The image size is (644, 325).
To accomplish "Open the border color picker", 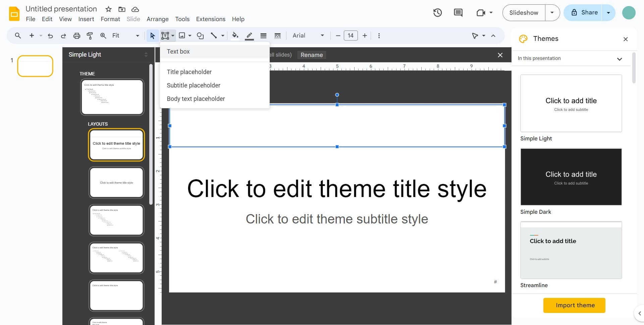I will pyautogui.click(x=249, y=36).
